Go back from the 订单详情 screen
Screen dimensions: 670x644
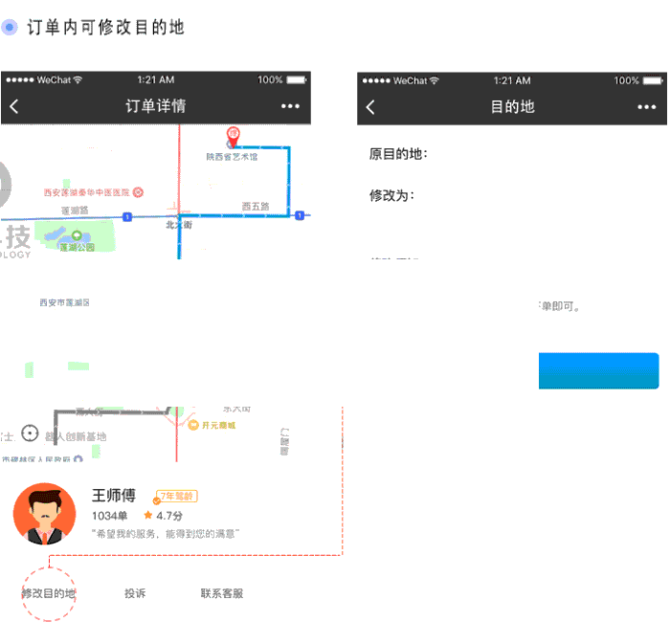14,106
